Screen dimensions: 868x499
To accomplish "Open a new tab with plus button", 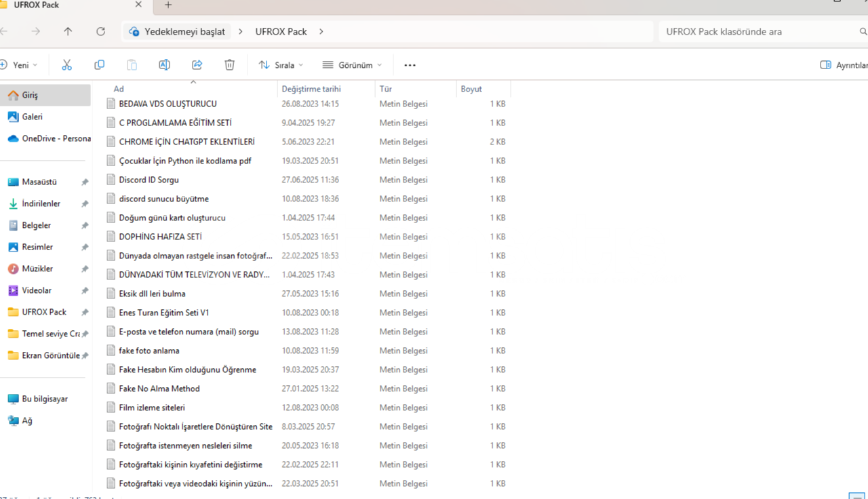I will point(168,5).
